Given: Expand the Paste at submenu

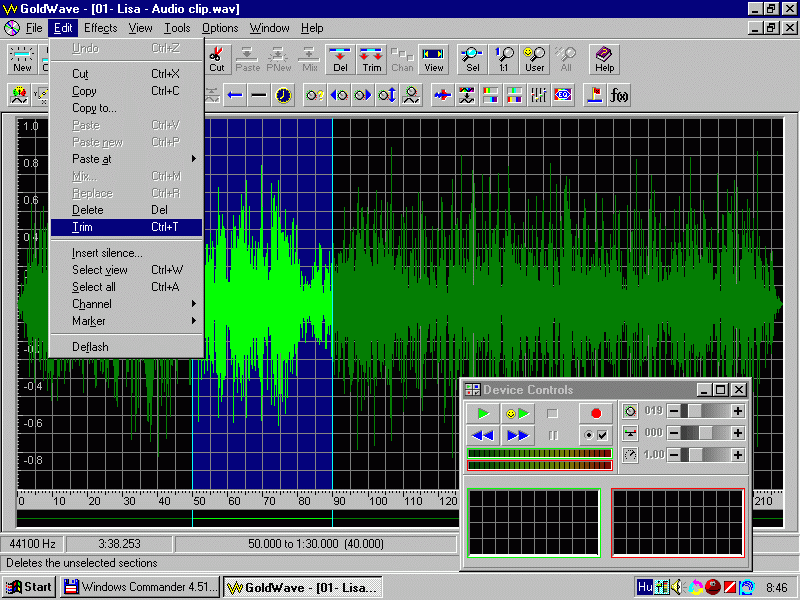Looking at the screenshot, I should click(x=127, y=159).
